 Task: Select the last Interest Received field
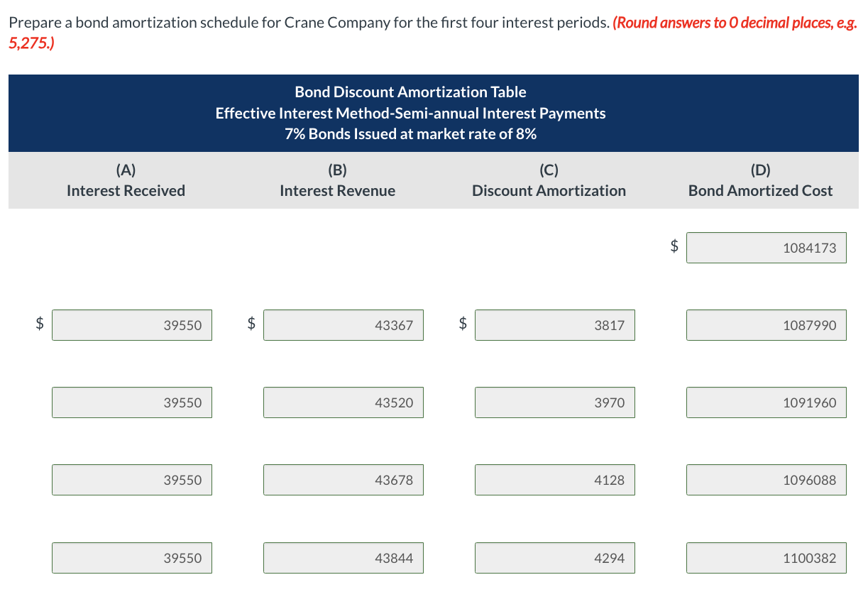coord(131,557)
